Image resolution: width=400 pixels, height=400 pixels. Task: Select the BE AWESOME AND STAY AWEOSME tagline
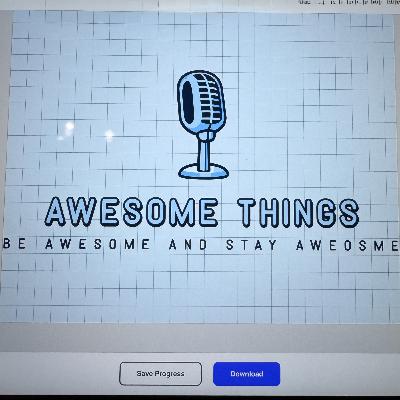pos(201,245)
